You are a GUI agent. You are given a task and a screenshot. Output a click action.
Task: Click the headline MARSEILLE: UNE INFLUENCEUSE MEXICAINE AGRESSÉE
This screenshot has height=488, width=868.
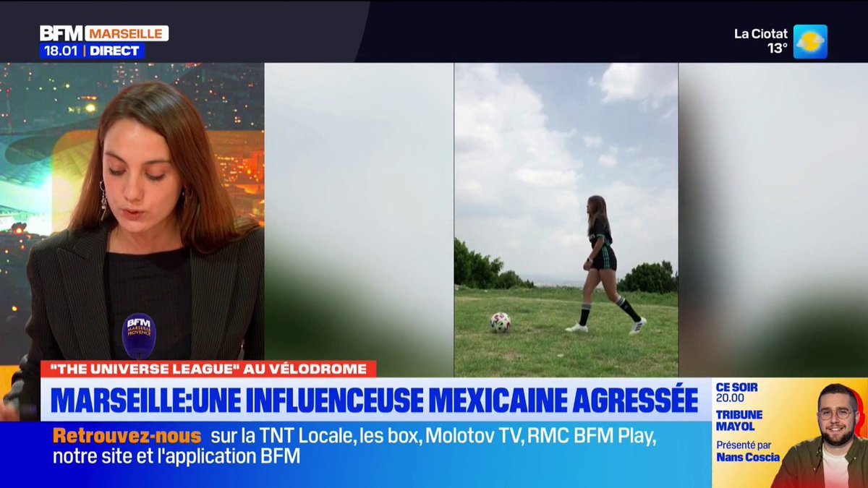pos(375,399)
